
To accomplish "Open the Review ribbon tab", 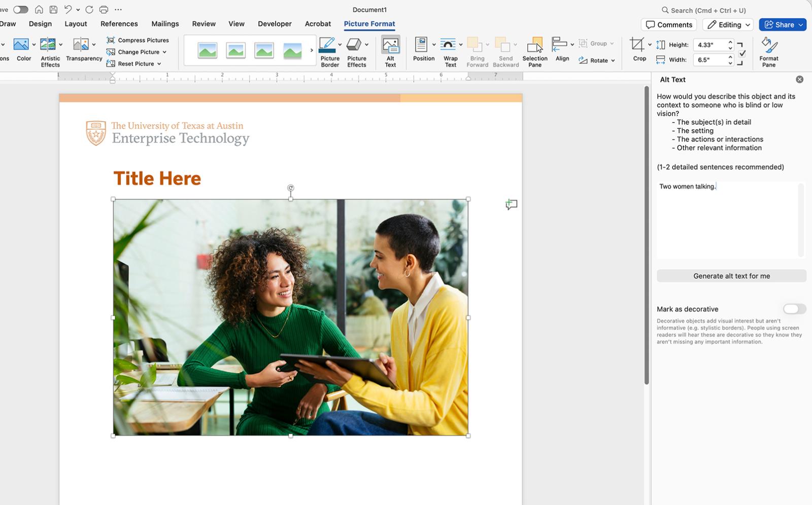I will tap(204, 23).
